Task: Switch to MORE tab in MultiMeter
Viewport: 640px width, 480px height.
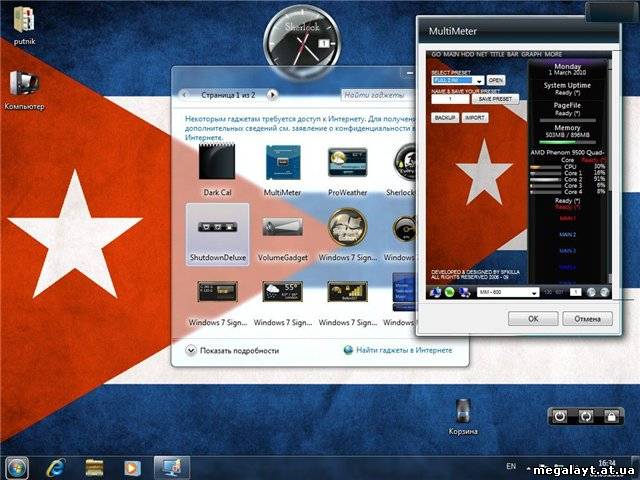Action: pos(553,54)
